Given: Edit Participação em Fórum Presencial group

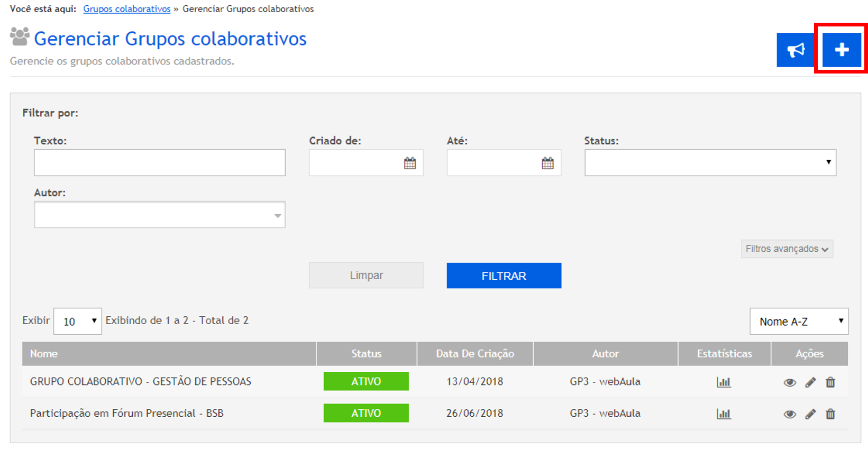Looking at the screenshot, I should tap(810, 414).
